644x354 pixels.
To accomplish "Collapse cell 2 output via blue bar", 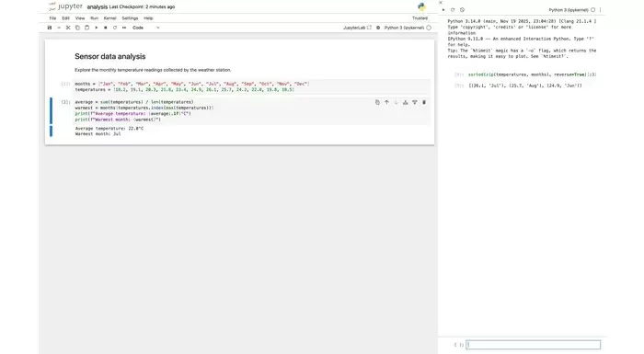I will pos(51,131).
